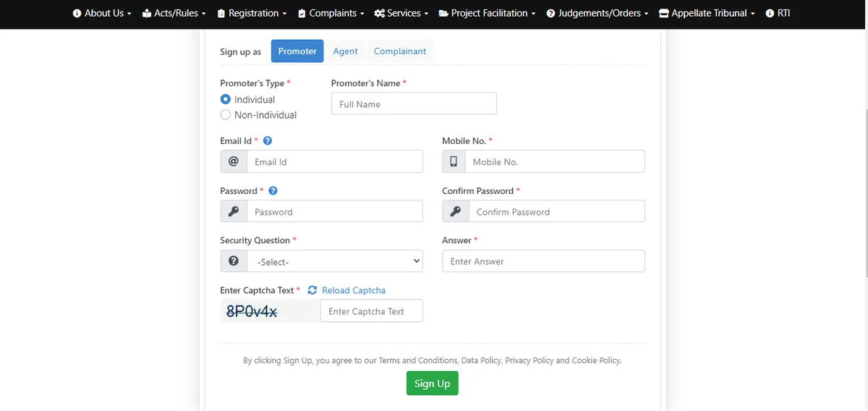Click the reload captcha refresh icon
Viewport: 868px width, 411px height.
312,290
